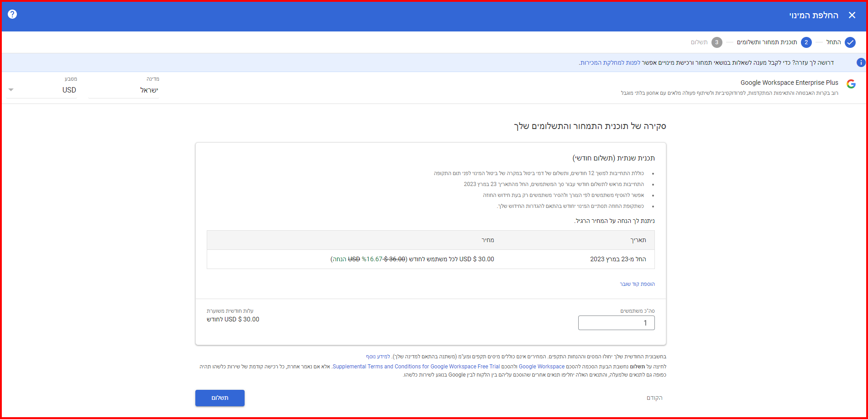Click the bullet about 12-month commitment
The height and width of the screenshot is (419, 868).
coord(539,173)
